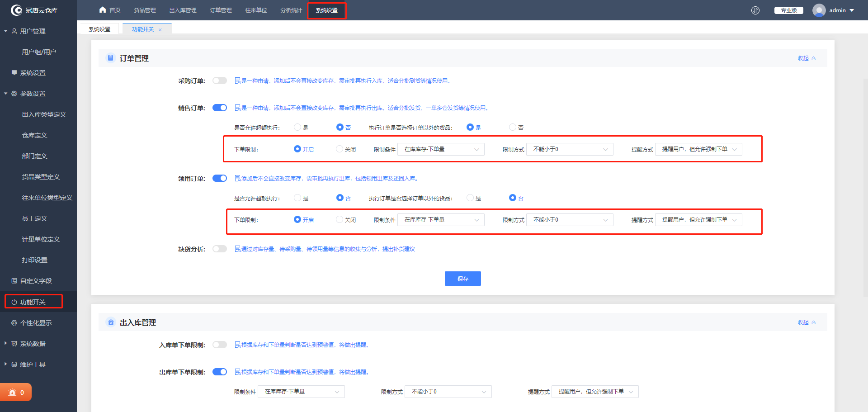Click the 冠唐云仓库 logo icon
This screenshot has width=868, height=412.
(16, 10)
